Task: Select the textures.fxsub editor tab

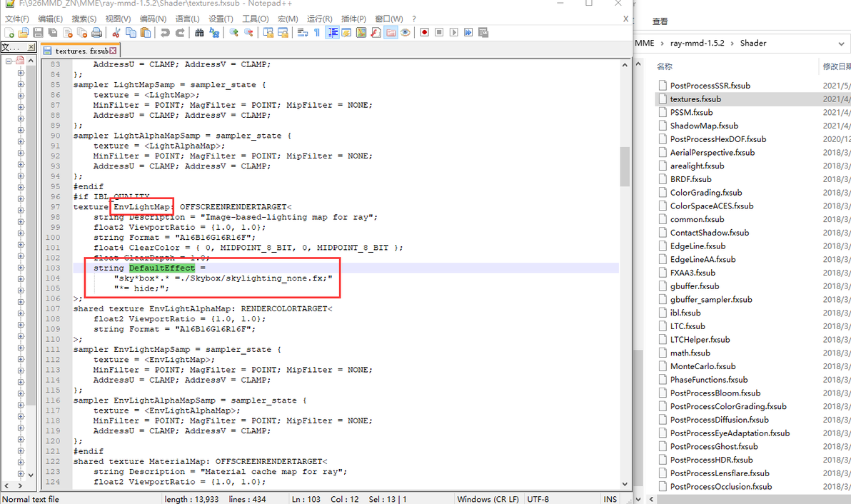Action: click(81, 51)
